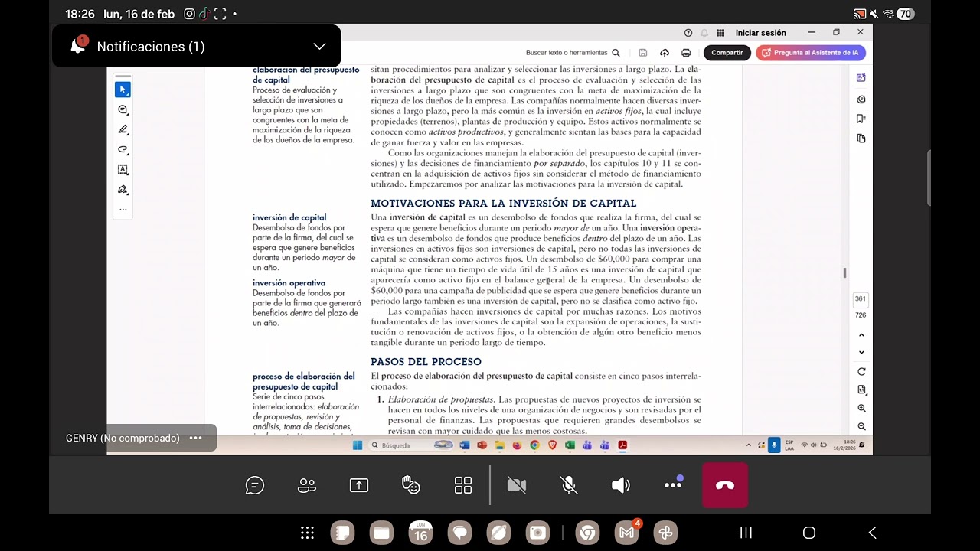Show hidden tray icons chevron on taskbar
The width and height of the screenshot is (980, 551).
[x=749, y=445]
